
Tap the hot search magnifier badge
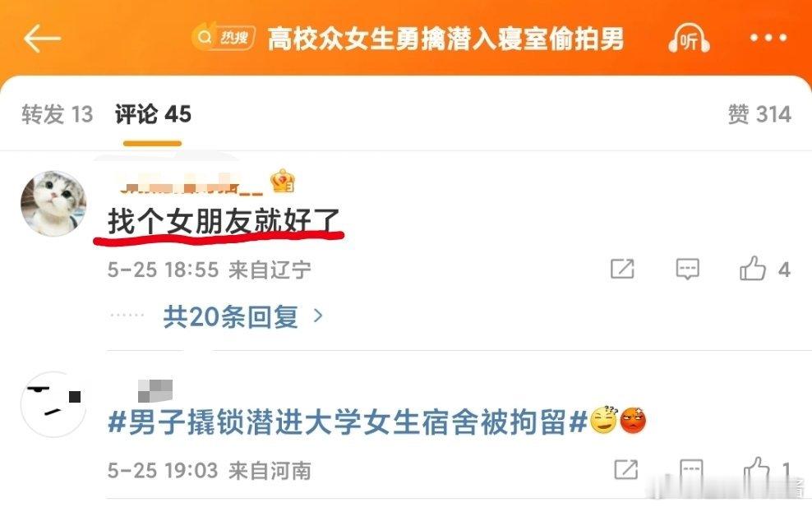pyautogui.click(x=224, y=37)
